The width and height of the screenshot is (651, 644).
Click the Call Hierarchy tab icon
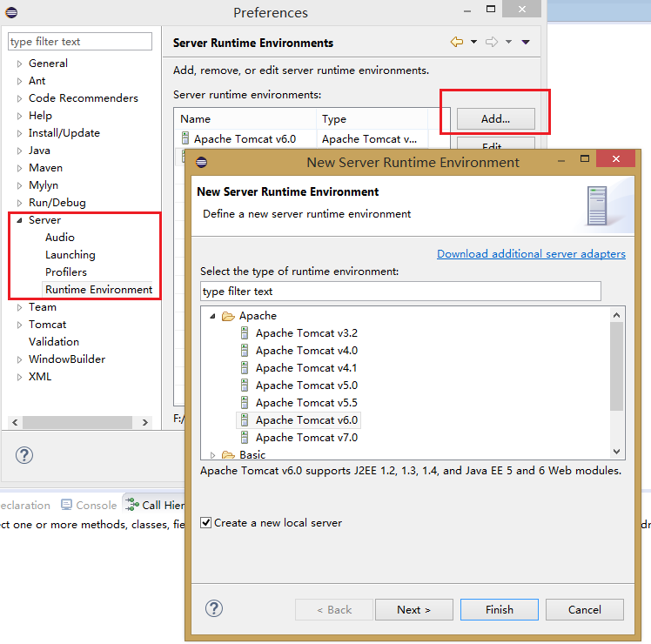(132, 505)
